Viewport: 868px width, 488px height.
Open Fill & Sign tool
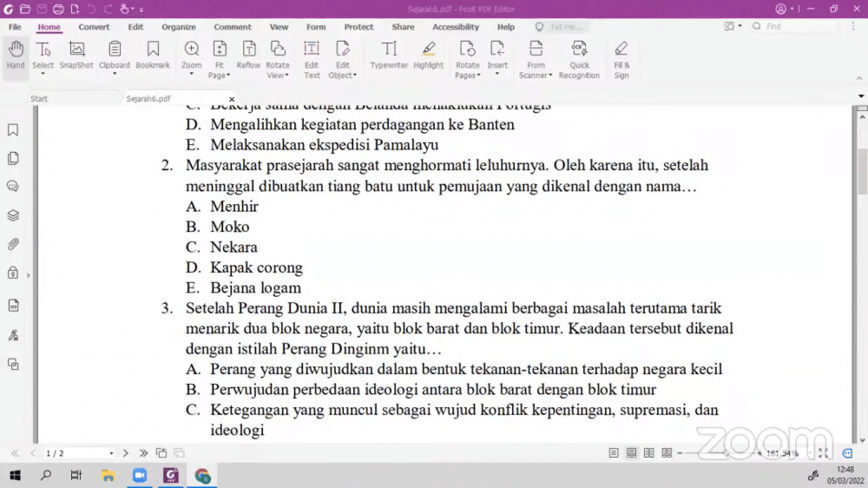621,58
